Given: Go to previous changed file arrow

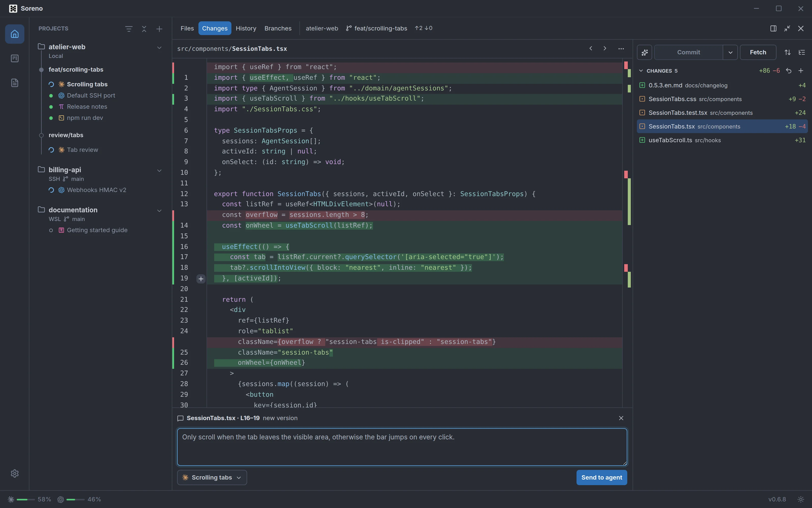Looking at the screenshot, I should (x=591, y=48).
